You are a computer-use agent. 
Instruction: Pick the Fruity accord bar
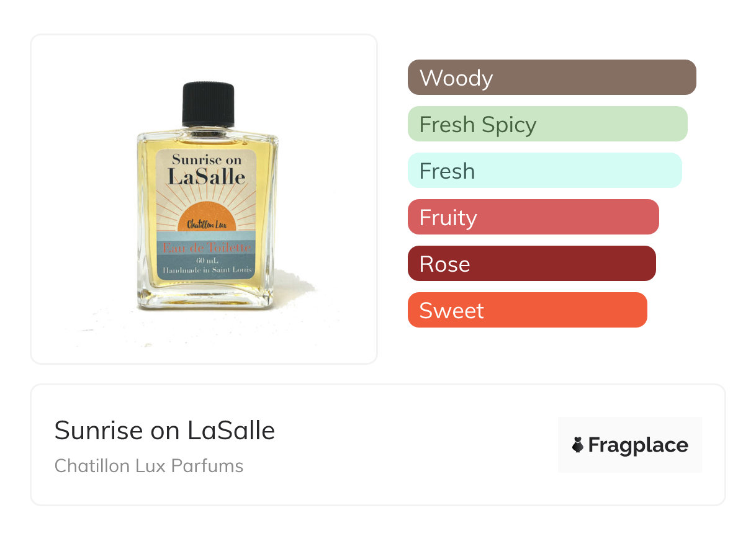click(533, 217)
